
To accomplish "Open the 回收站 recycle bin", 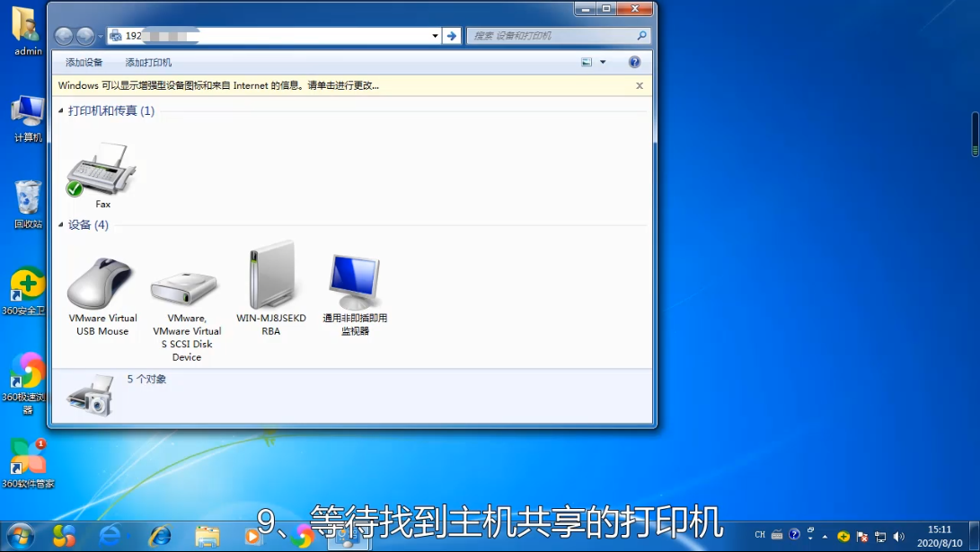I will point(26,199).
